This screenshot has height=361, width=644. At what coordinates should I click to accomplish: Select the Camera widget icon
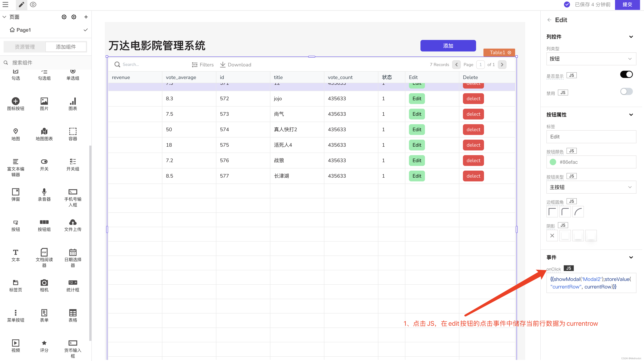(44, 283)
